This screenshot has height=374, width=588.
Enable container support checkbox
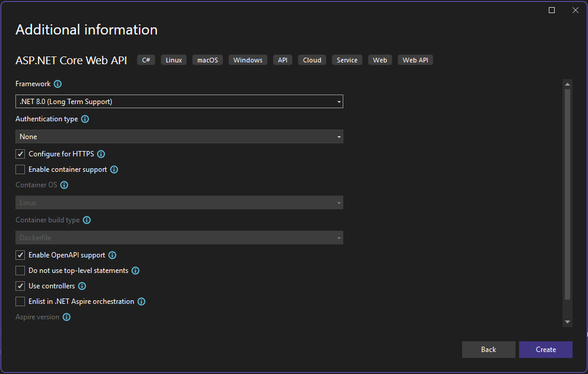point(20,169)
